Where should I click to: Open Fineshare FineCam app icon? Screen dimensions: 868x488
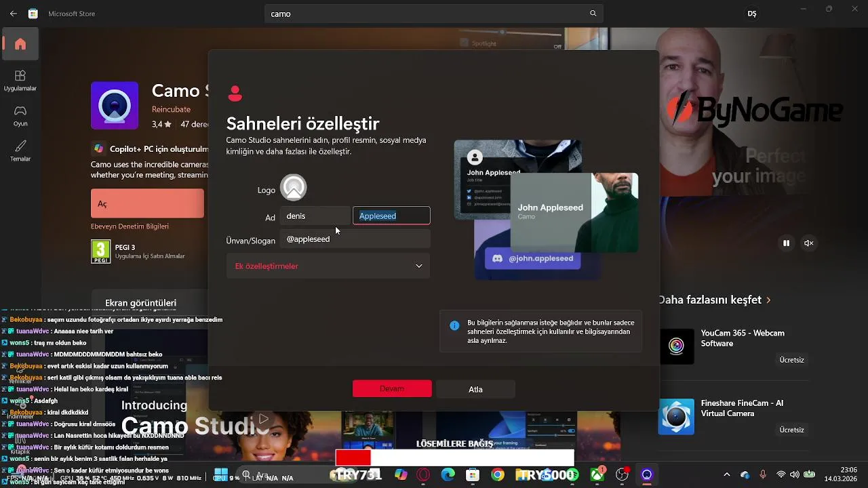[x=677, y=416]
